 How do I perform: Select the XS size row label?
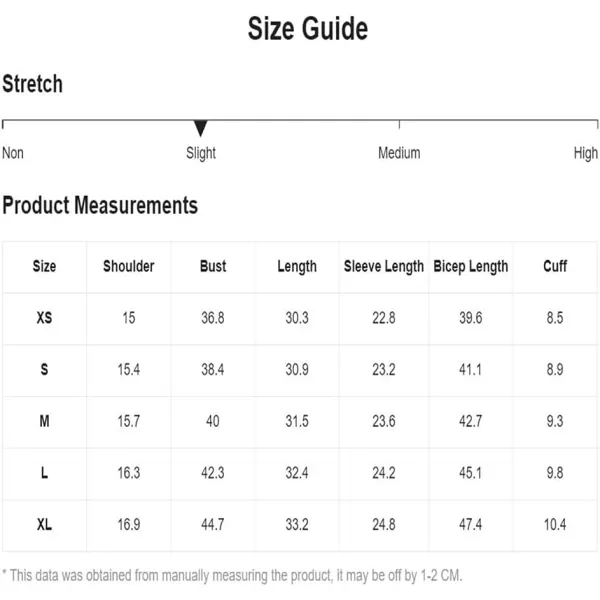tap(44, 318)
